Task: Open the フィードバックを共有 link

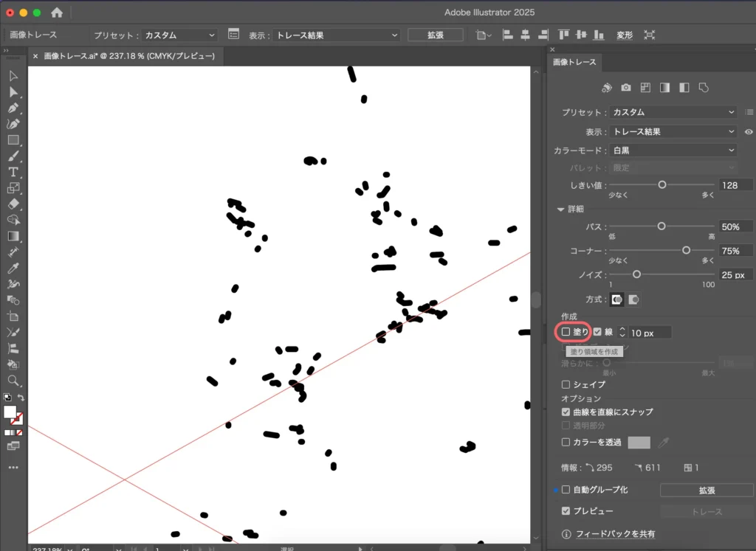Action: click(x=615, y=534)
